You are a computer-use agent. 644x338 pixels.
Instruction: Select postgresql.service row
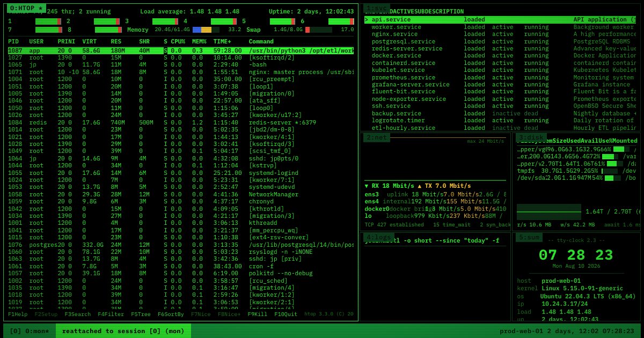tap(501, 41)
